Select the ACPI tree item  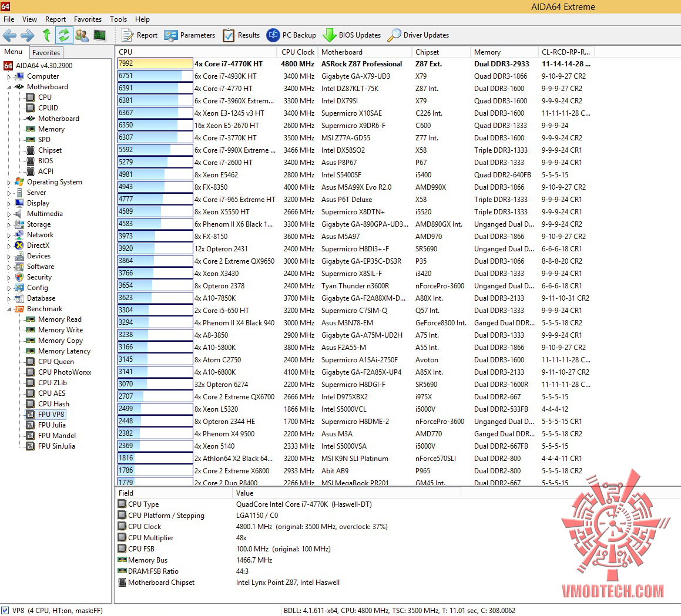[46, 171]
